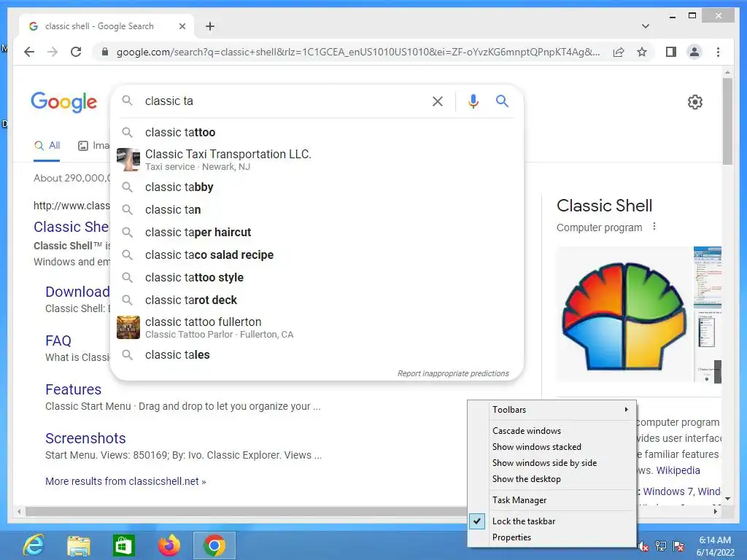Viewport: 747px width, 560px height.
Task: Pick Classic Taxi Transportation LLC. suggestion
Action: (x=317, y=160)
